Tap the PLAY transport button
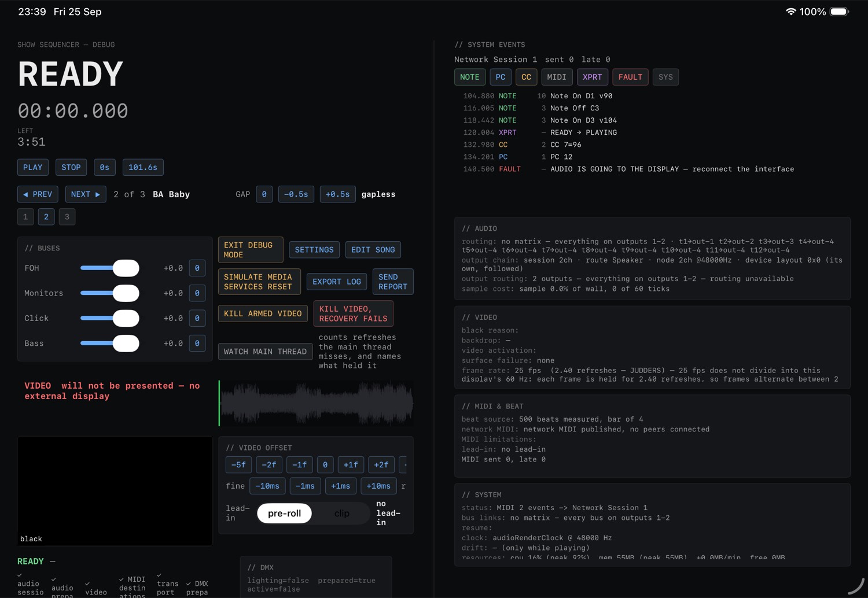The height and width of the screenshot is (598, 868). click(32, 167)
